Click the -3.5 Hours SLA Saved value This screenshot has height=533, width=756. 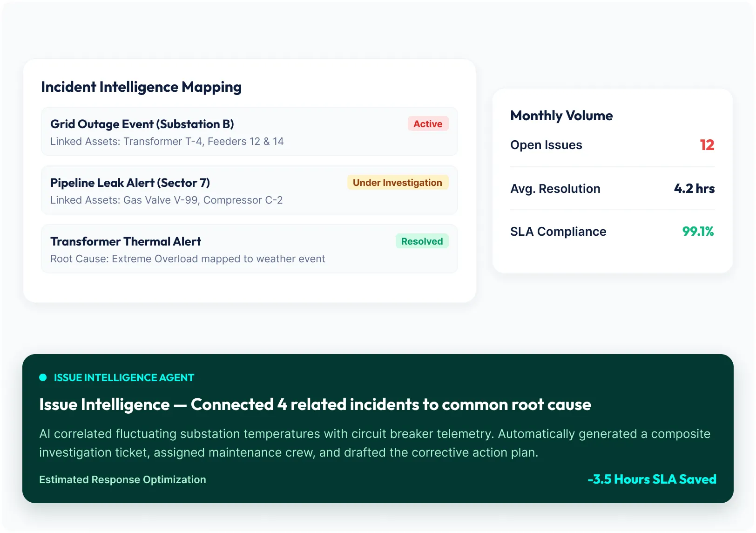[x=652, y=479]
